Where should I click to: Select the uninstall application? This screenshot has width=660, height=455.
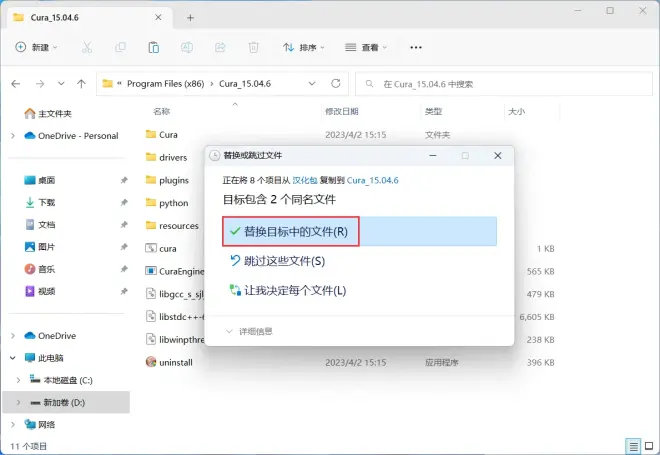(169, 362)
